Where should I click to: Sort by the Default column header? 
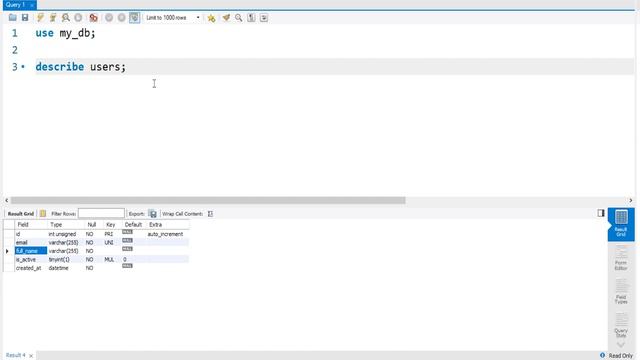pyautogui.click(x=133, y=224)
